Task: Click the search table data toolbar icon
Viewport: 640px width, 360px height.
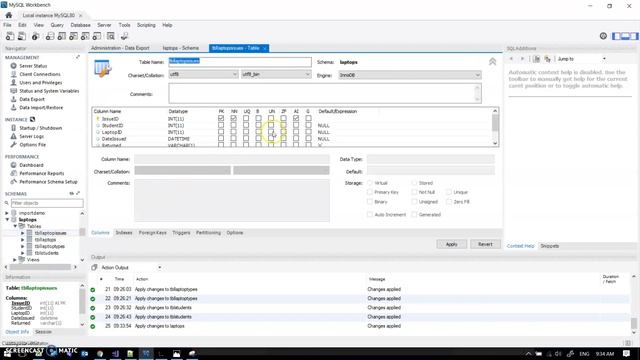Action: coord(111,36)
